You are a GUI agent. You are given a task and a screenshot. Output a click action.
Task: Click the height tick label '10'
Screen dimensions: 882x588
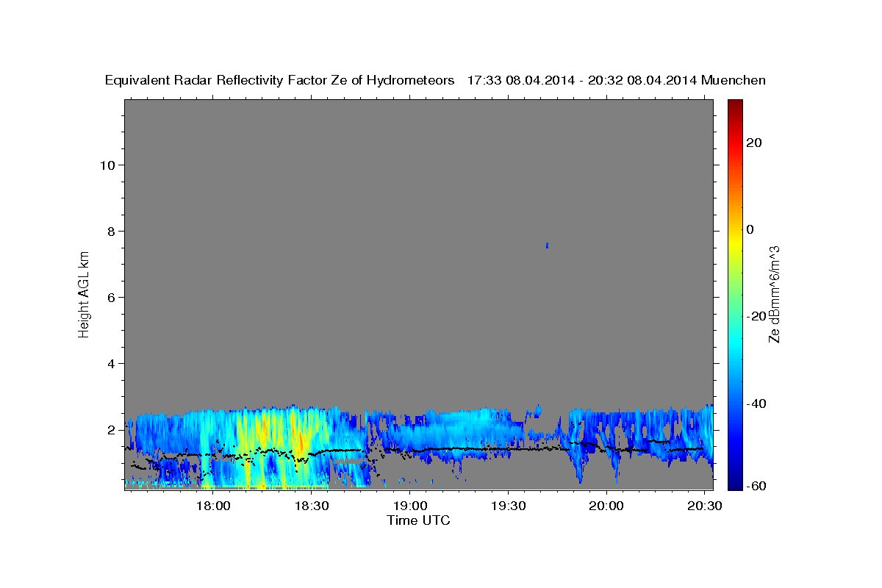[107, 165]
